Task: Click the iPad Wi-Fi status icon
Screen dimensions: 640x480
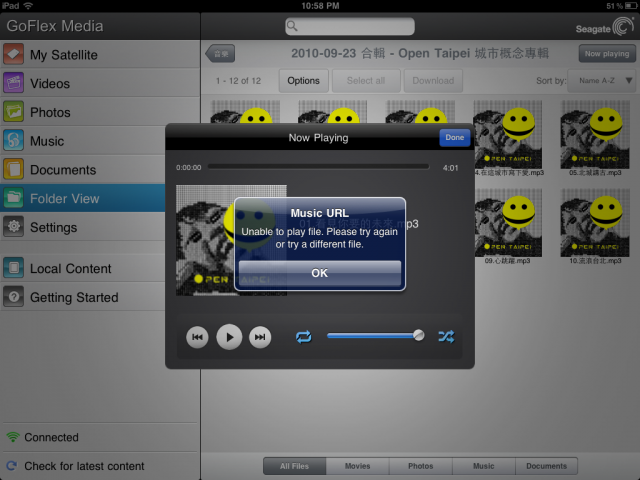Action: (28, 6)
